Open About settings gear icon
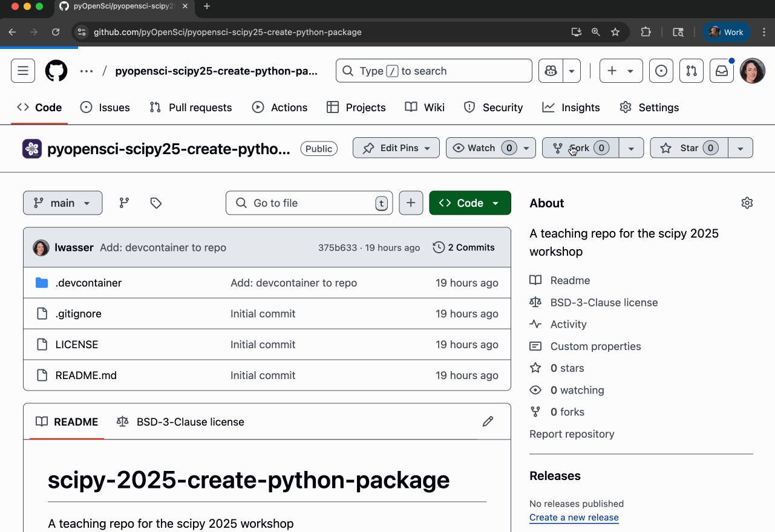 click(x=747, y=203)
